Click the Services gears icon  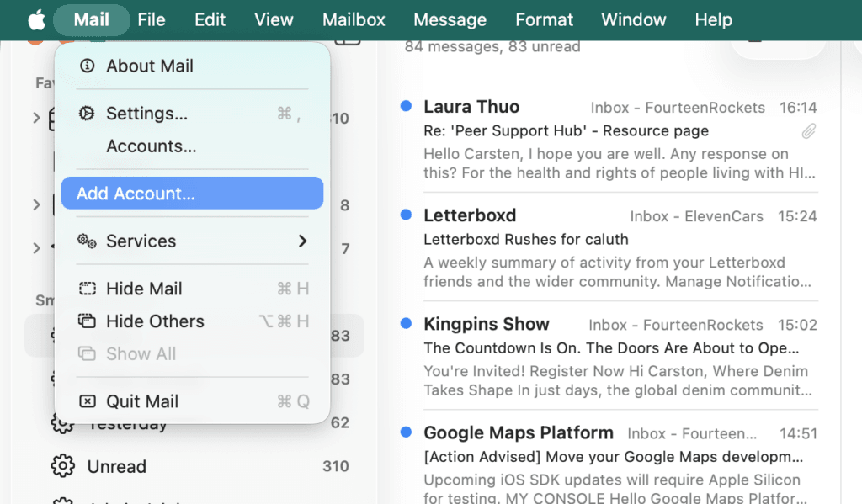pos(87,241)
